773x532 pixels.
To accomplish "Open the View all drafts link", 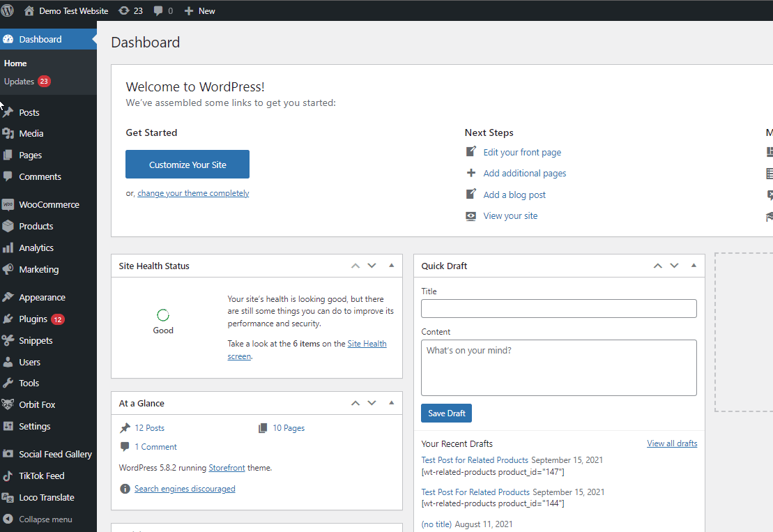I will [672, 443].
